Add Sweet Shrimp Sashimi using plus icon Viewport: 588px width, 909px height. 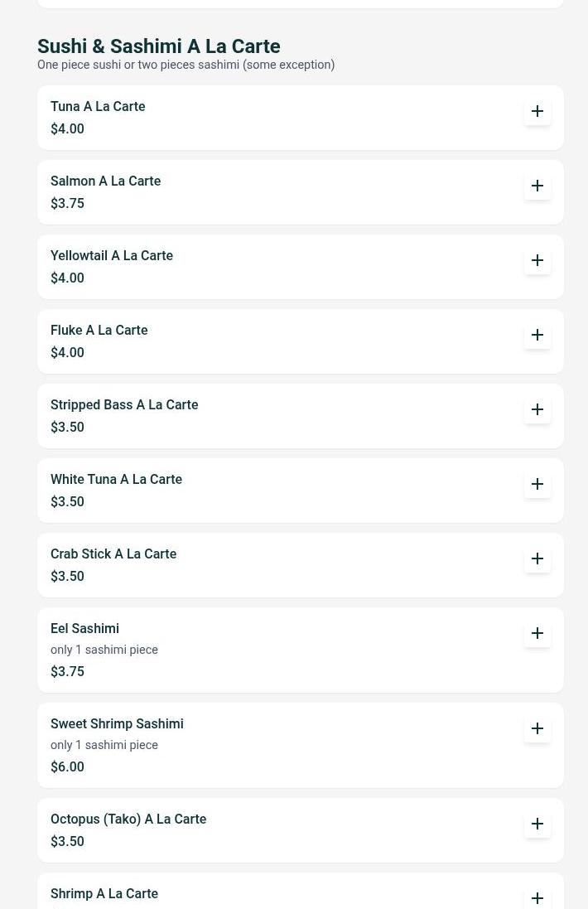537,728
